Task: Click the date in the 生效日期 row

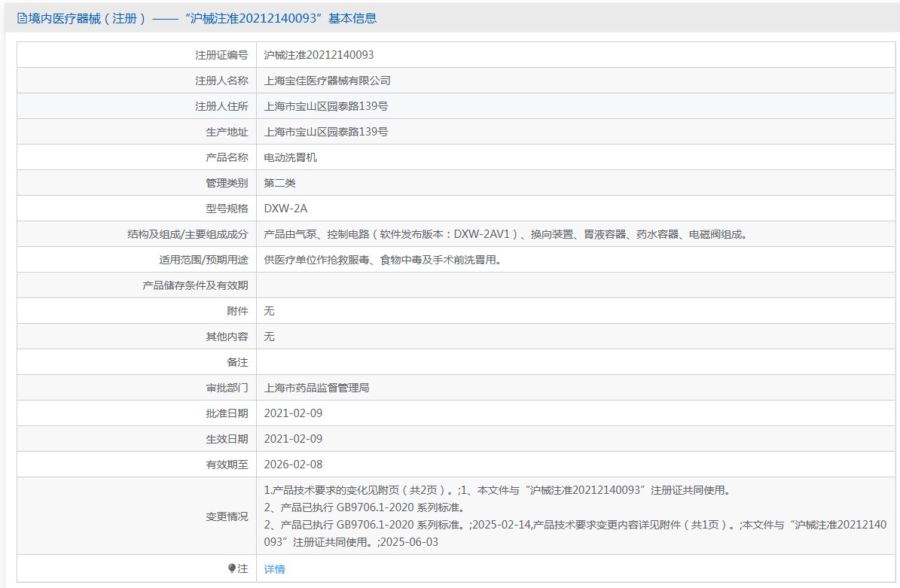Action: 293,439
